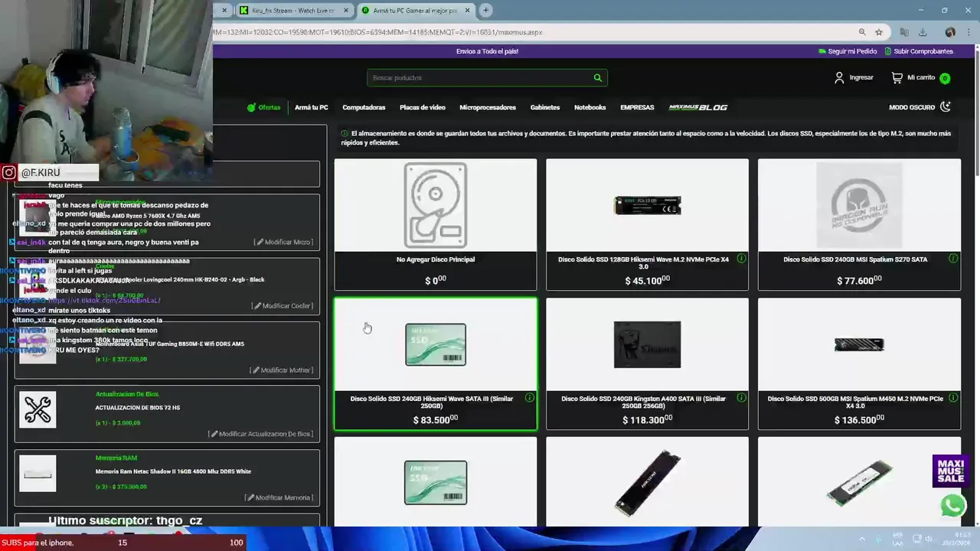This screenshot has height=551, width=980.
Task: Click the browser address bar URL
Action: (x=378, y=32)
